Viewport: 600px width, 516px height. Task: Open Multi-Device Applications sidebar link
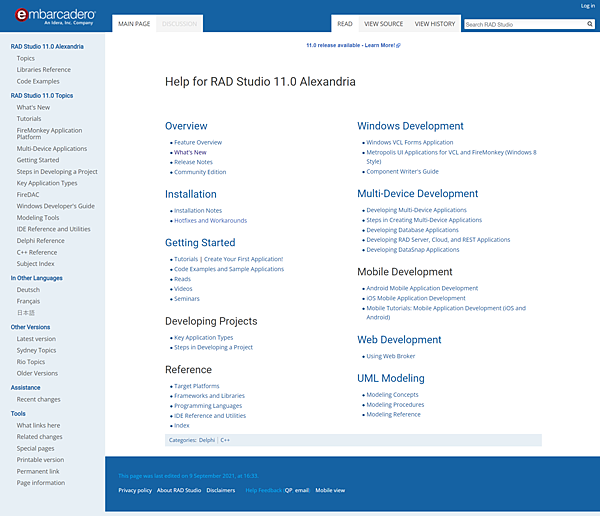tap(52, 149)
